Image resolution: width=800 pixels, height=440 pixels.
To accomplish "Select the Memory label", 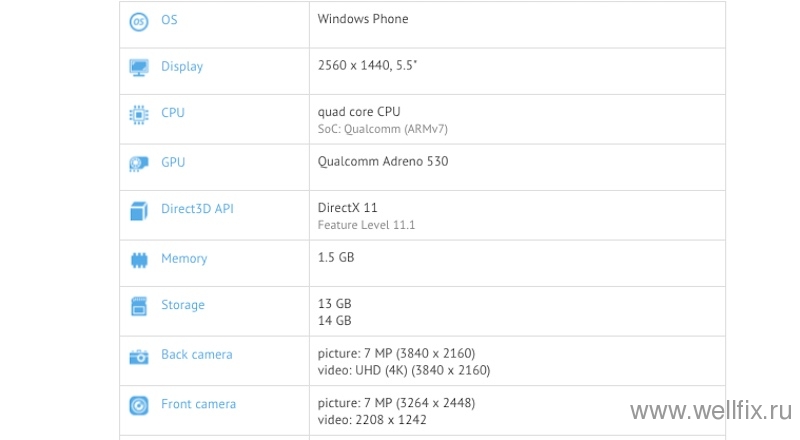I will pyautogui.click(x=184, y=259).
